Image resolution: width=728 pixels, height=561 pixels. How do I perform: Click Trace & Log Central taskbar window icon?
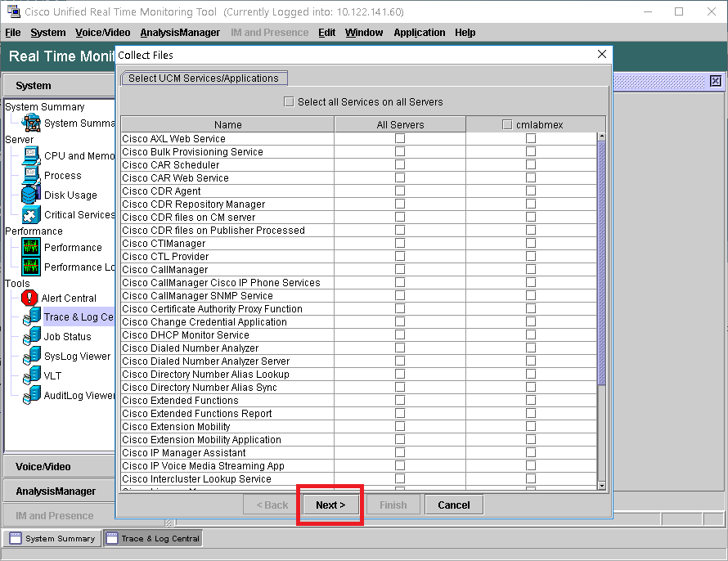point(112,538)
